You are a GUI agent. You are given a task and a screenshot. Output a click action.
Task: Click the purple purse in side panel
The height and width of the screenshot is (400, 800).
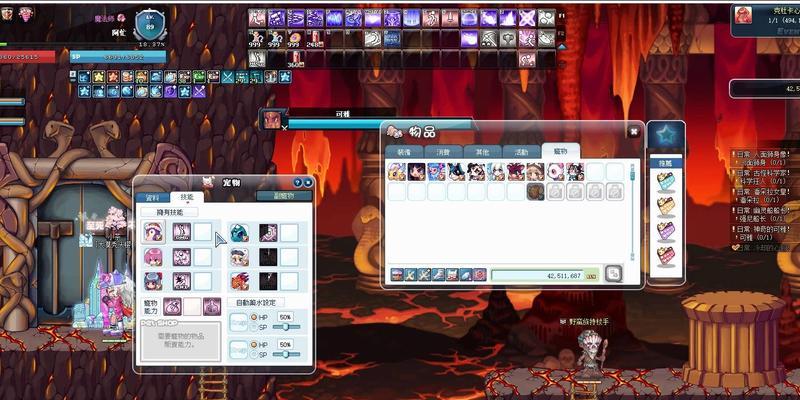(666, 231)
